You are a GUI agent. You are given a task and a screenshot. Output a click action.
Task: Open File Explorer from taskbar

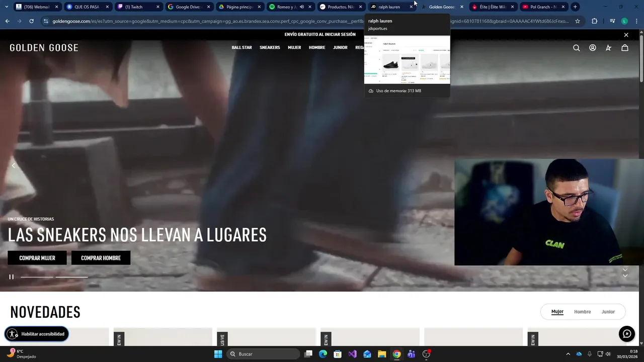(x=382, y=354)
